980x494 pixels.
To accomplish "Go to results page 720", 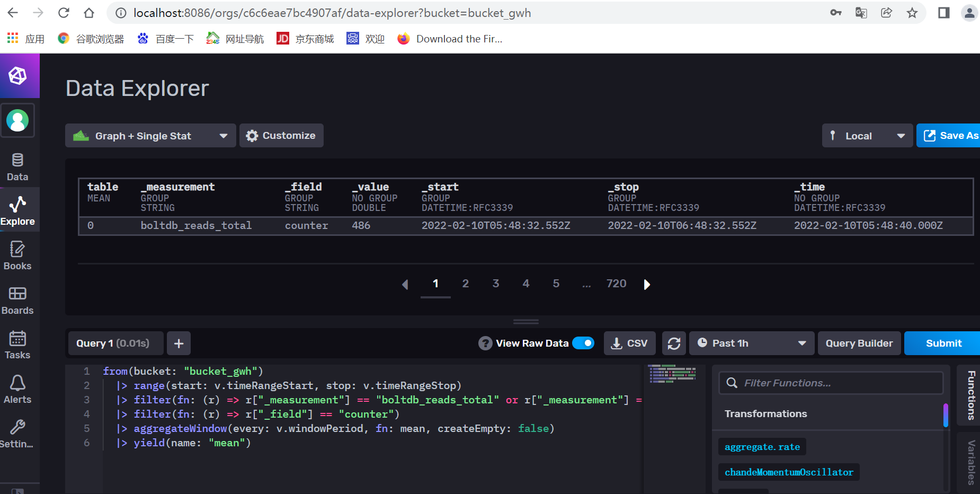I will (x=617, y=284).
